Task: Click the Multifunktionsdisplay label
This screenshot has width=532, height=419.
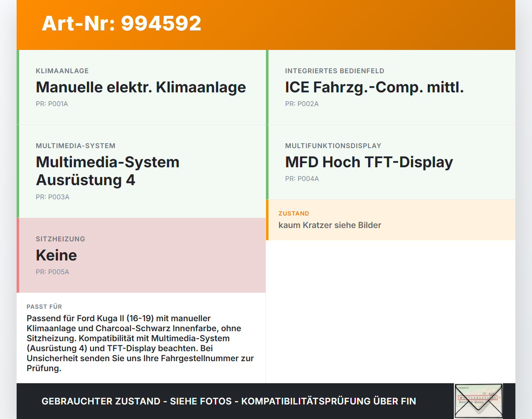Action: pos(333,146)
